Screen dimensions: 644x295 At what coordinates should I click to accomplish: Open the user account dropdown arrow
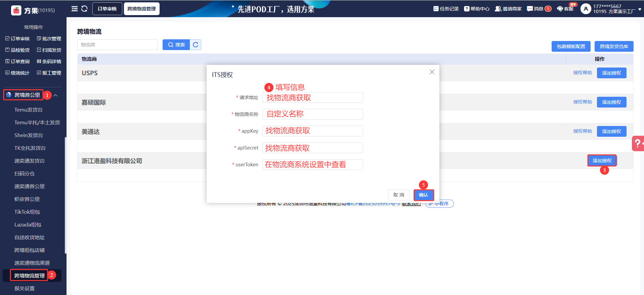640,9
